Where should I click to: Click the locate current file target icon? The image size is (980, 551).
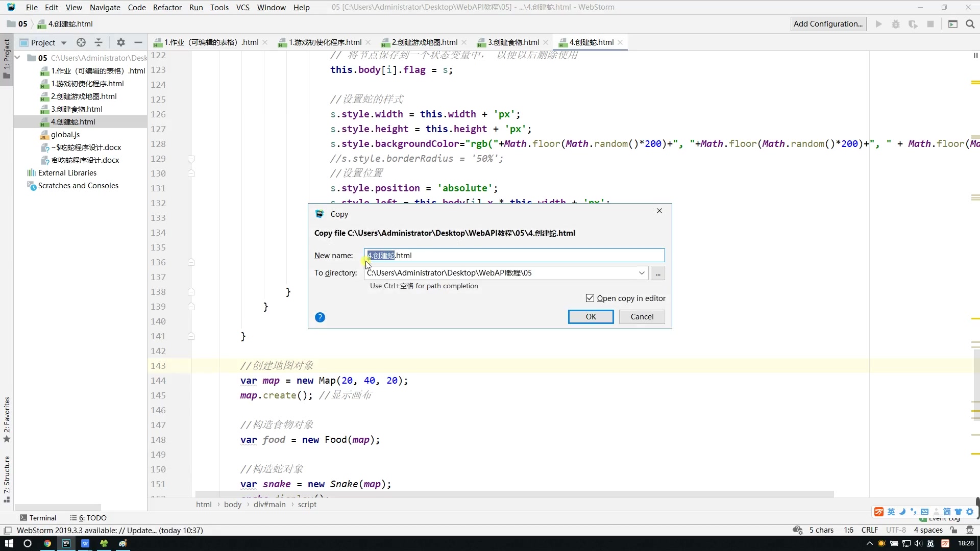(x=81, y=42)
